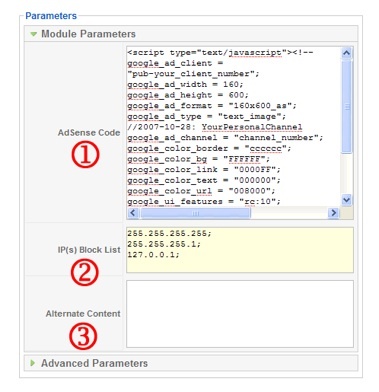Click the scroll up arrow of AdSense code box

pos(346,53)
